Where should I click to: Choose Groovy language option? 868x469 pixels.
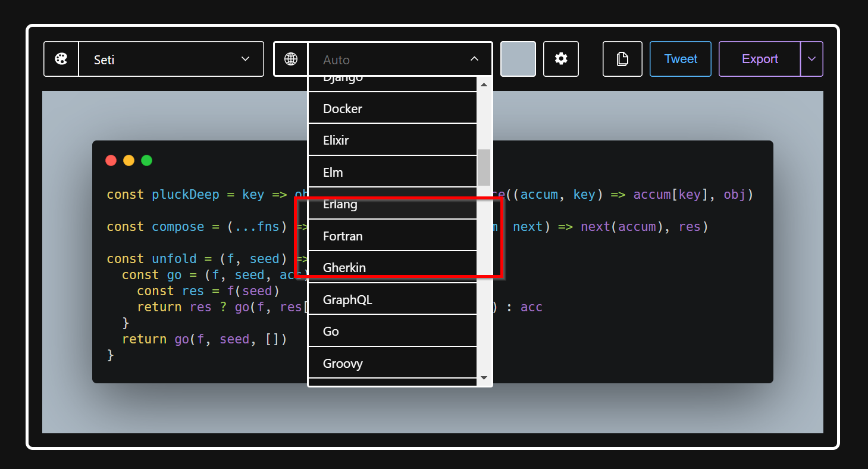(393, 363)
